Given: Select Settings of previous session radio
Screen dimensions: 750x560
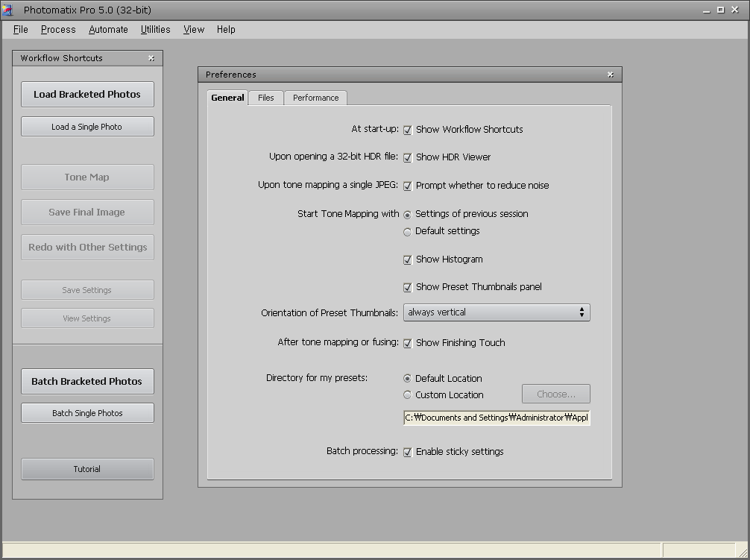Looking at the screenshot, I should coord(408,215).
